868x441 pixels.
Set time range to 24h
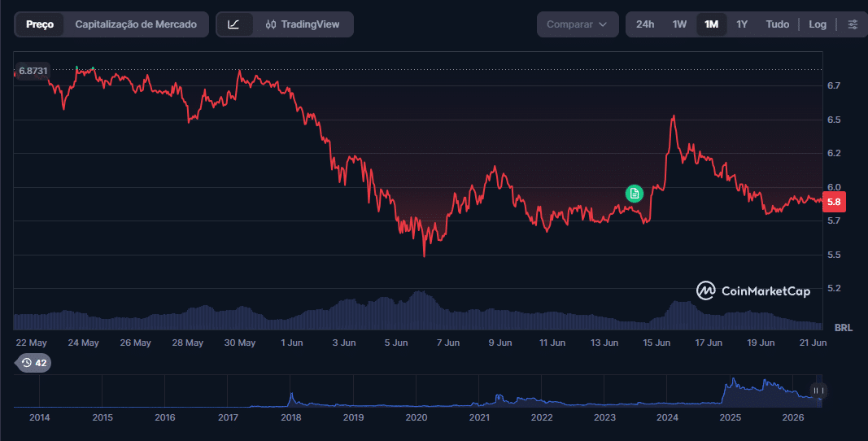(645, 24)
